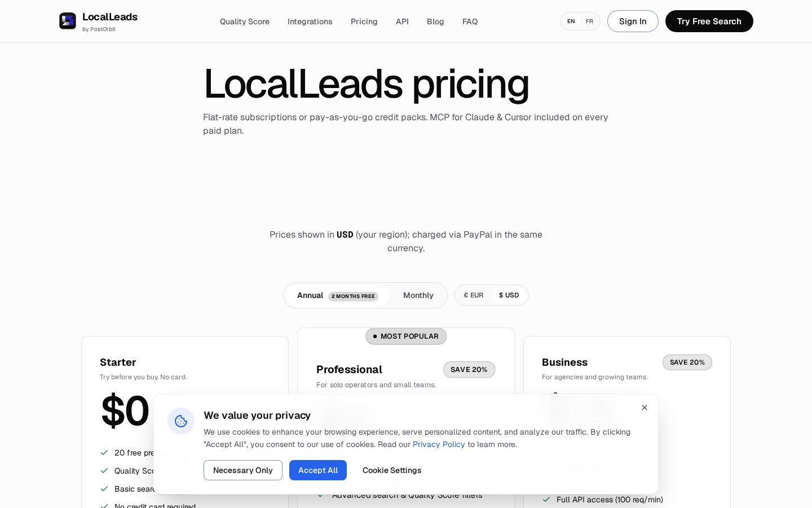Select Annual billing option
Viewport: 812px width, 508px height.
(x=337, y=295)
